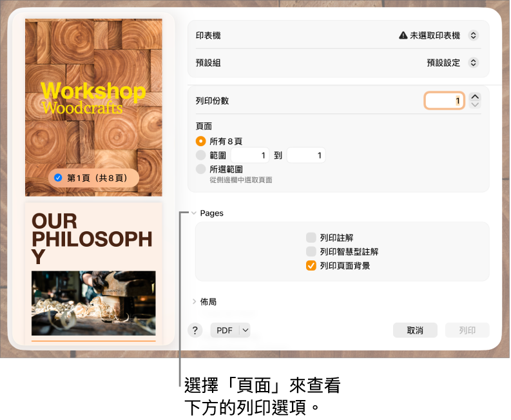Click the 從側邊欄中選取頁面 hint text

pos(241,180)
